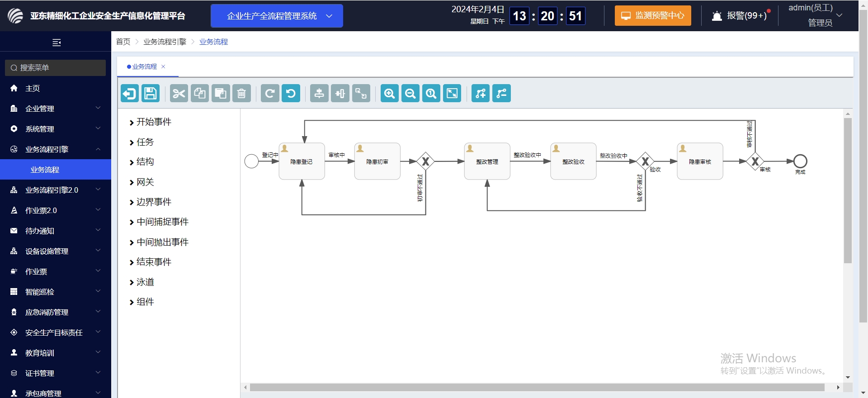Select the gateway after 隐患初审
868x398 pixels.
tap(425, 161)
